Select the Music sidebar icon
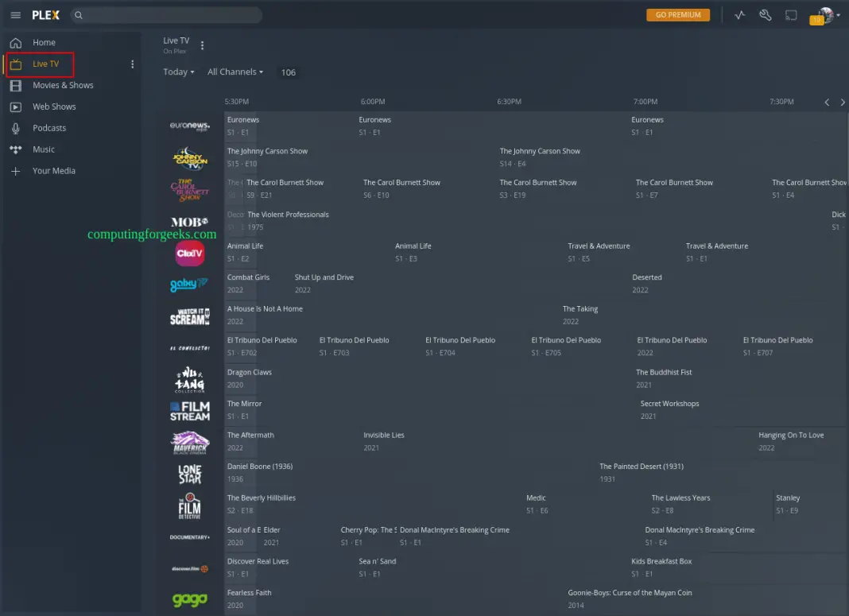849x616 pixels. (x=17, y=149)
